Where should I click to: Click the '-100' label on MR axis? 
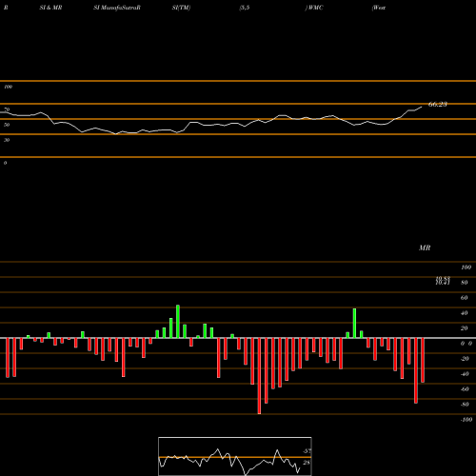[466, 420]
